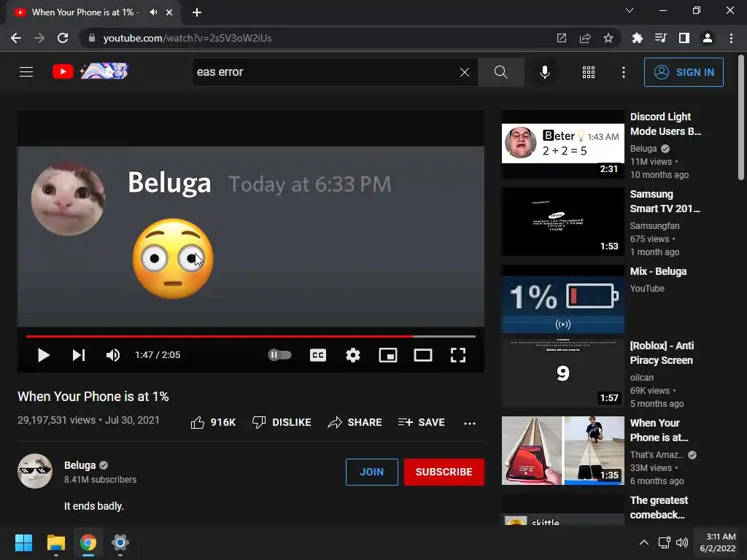This screenshot has height=560, width=747.
Task: Share this page from address bar
Action: [x=585, y=38]
